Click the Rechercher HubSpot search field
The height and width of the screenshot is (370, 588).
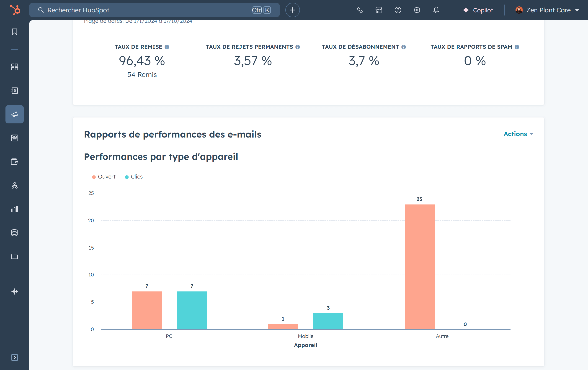(x=147, y=10)
